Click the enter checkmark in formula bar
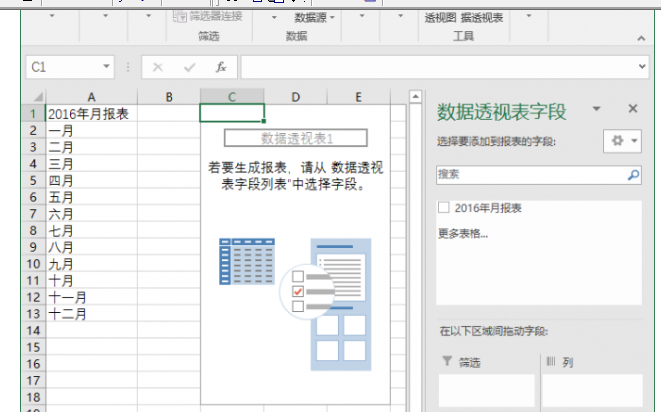Viewport: 661px width, 412px height. tap(189, 67)
